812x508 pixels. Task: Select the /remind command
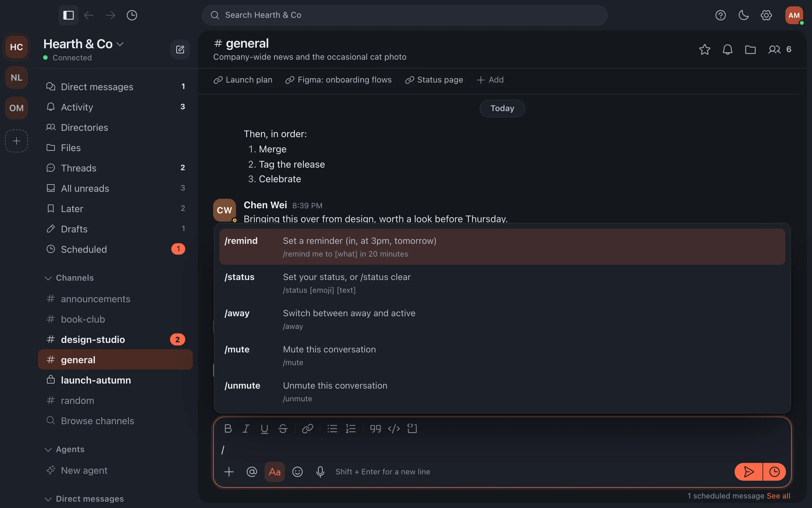(x=502, y=247)
